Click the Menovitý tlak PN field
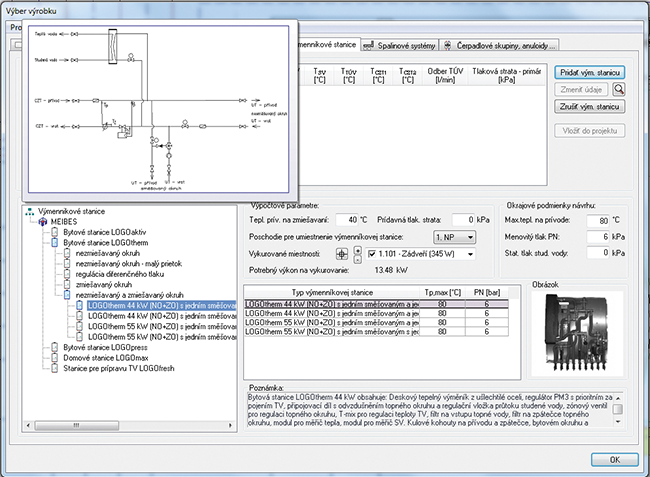This screenshot has height=477, width=650. coord(598,237)
